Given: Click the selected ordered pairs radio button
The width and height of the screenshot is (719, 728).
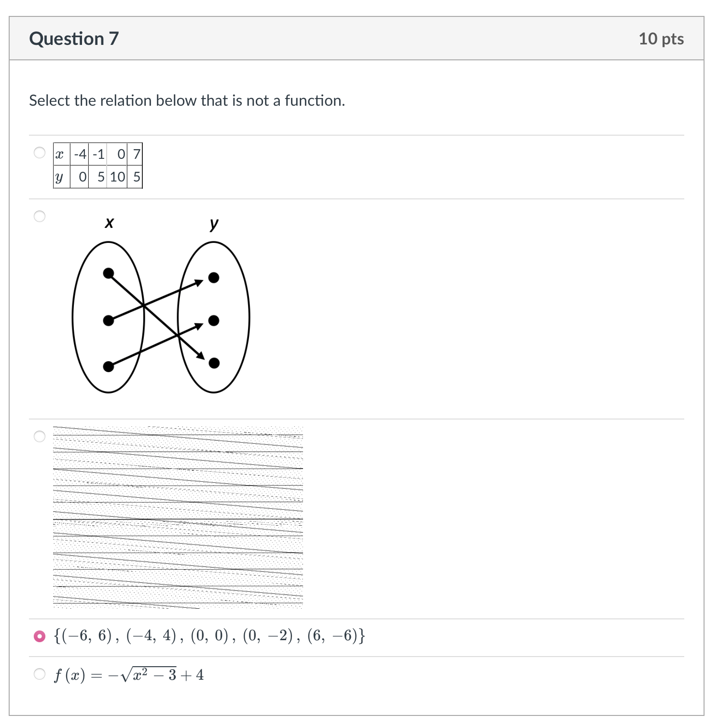Looking at the screenshot, I should [x=39, y=637].
